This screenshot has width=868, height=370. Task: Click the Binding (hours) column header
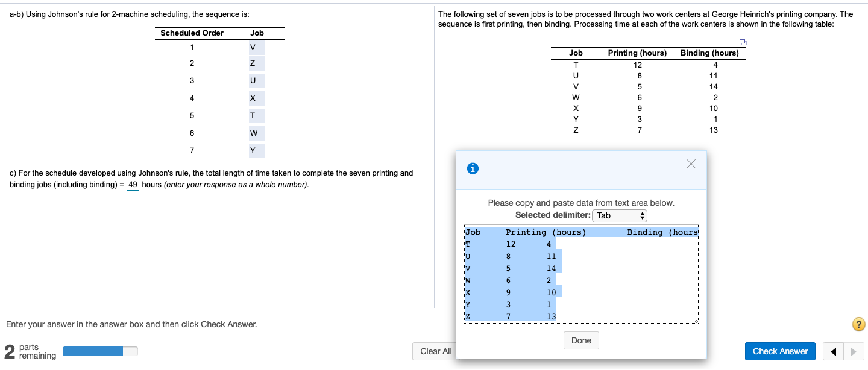(709, 53)
